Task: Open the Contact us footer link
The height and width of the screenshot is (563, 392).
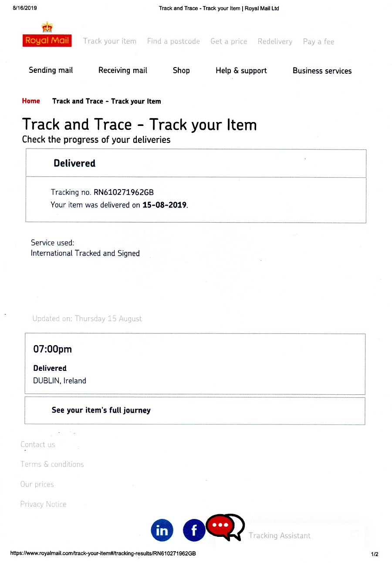Action: tap(38, 444)
